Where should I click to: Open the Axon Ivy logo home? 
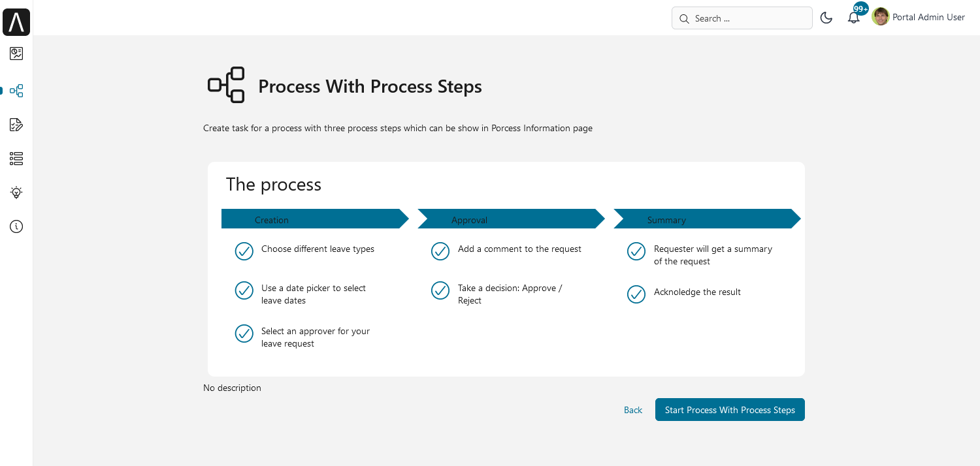click(16, 22)
